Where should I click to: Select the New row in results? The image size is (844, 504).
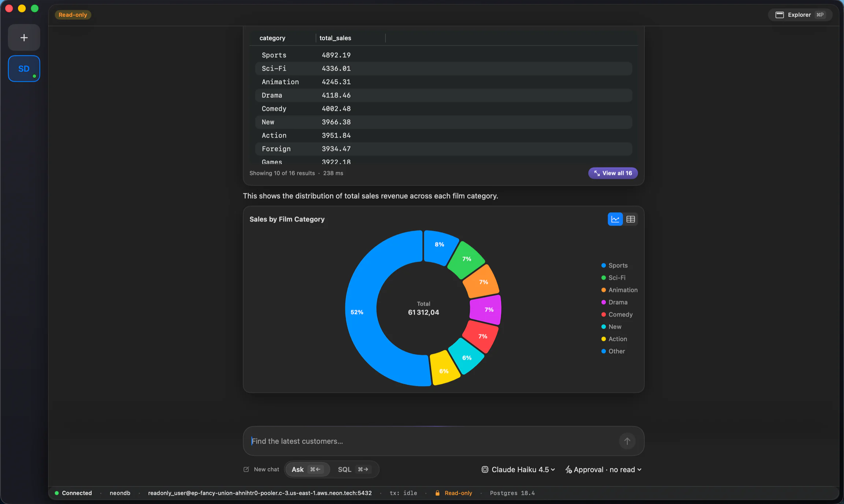click(x=443, y=122)
